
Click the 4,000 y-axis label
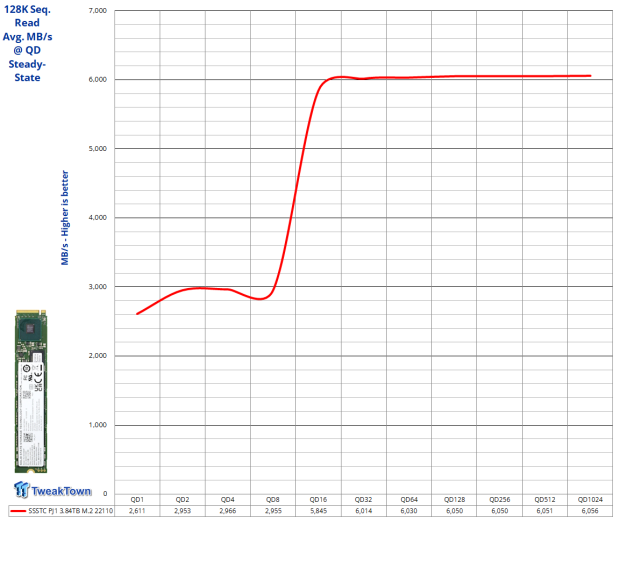pos(98,218)
